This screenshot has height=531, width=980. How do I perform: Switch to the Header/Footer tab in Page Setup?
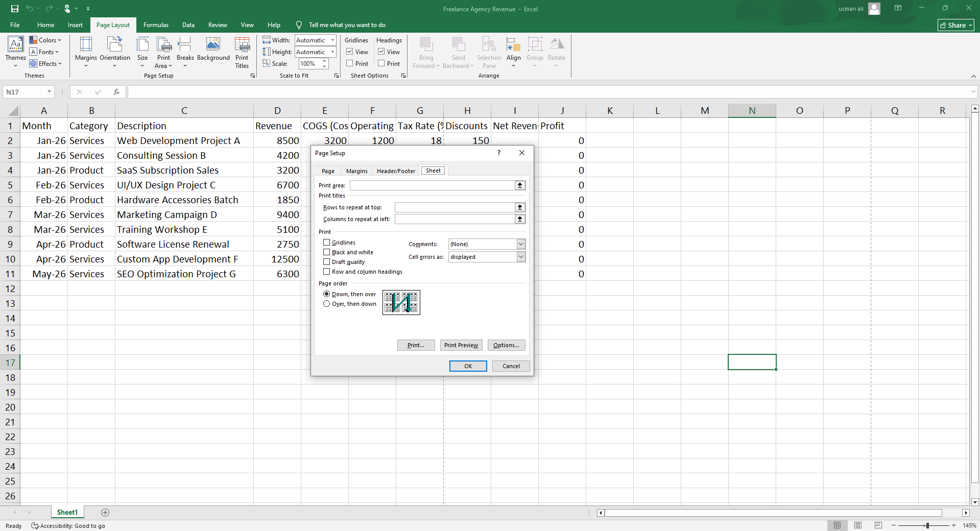point(396,171)
